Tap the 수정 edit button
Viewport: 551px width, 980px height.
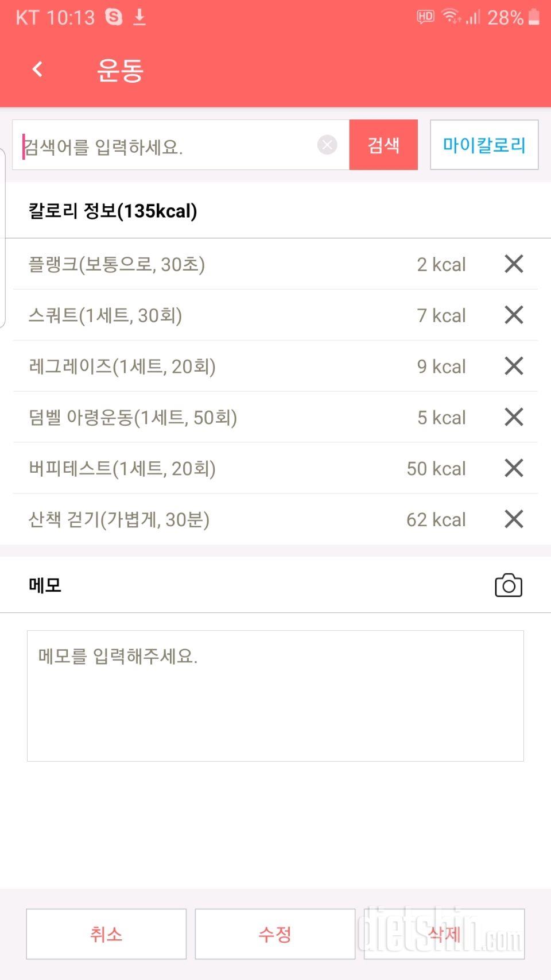275,934
